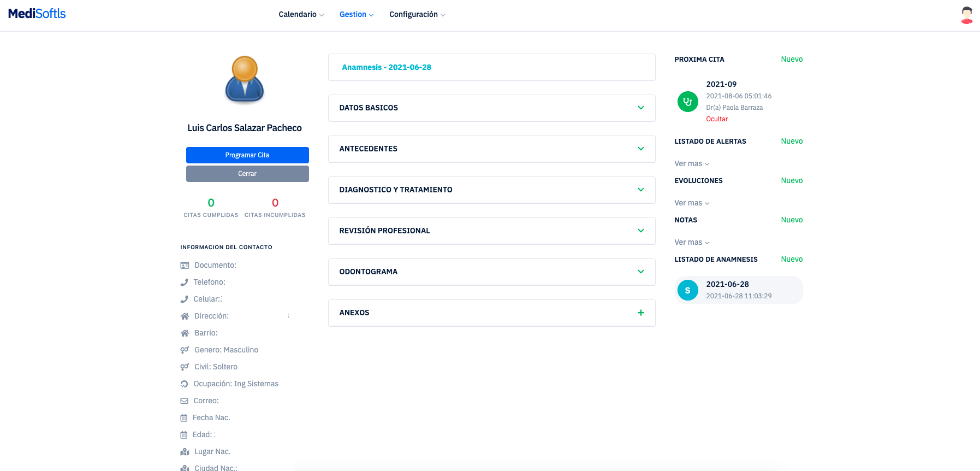Click the green stethoscope appointment icon

[x=687, y=102]
